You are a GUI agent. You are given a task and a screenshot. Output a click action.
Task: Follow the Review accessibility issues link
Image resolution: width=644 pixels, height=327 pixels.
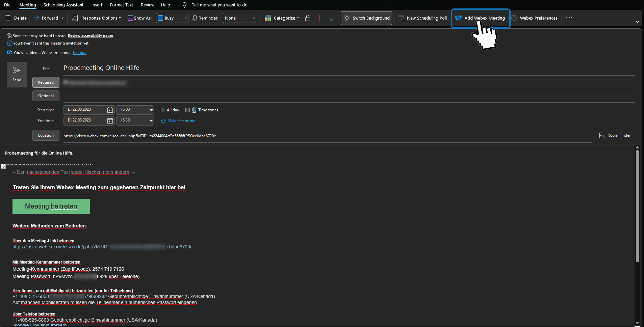pos(91,35)
